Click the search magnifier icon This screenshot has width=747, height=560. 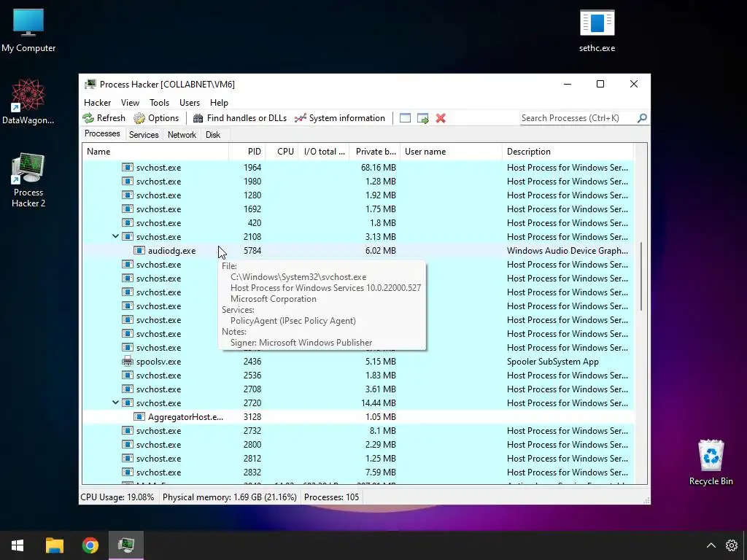coord(642,118)
